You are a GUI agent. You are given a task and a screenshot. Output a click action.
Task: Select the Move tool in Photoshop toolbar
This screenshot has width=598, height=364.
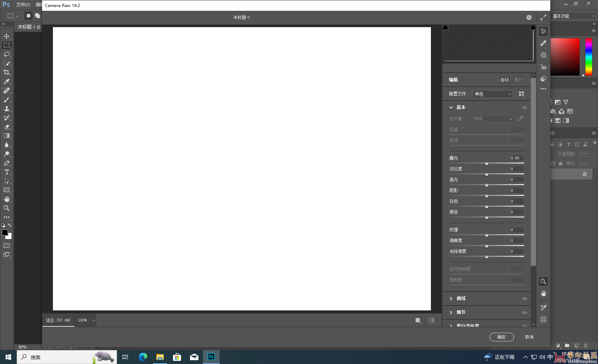click(x=7, y=36)
